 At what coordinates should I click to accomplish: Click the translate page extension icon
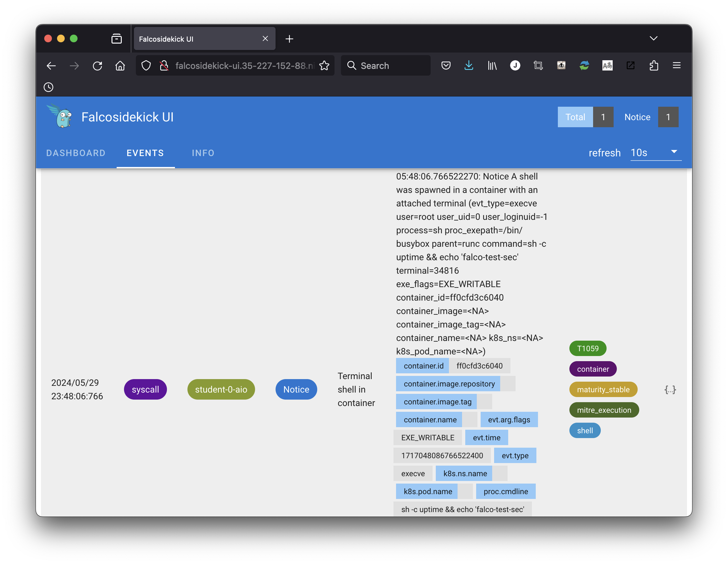click(x=607, y=66)
